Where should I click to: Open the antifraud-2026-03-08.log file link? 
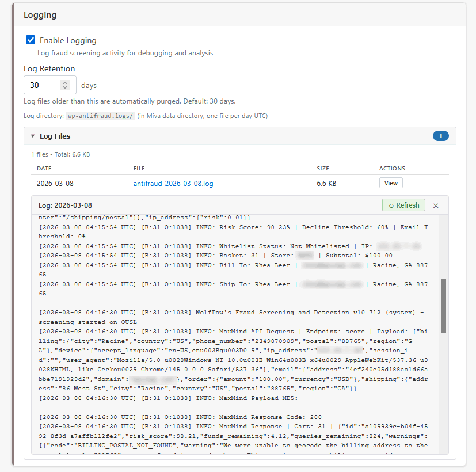click(173, 184)
